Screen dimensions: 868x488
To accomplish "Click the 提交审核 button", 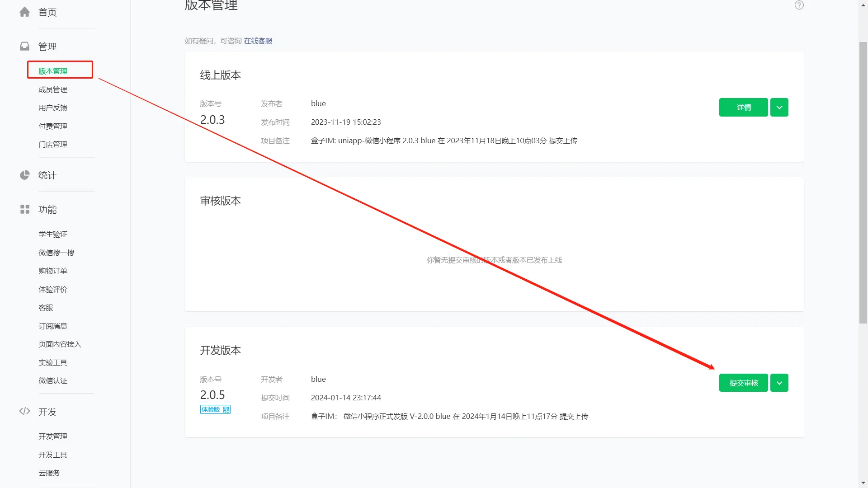I will [x=743, y=383].
